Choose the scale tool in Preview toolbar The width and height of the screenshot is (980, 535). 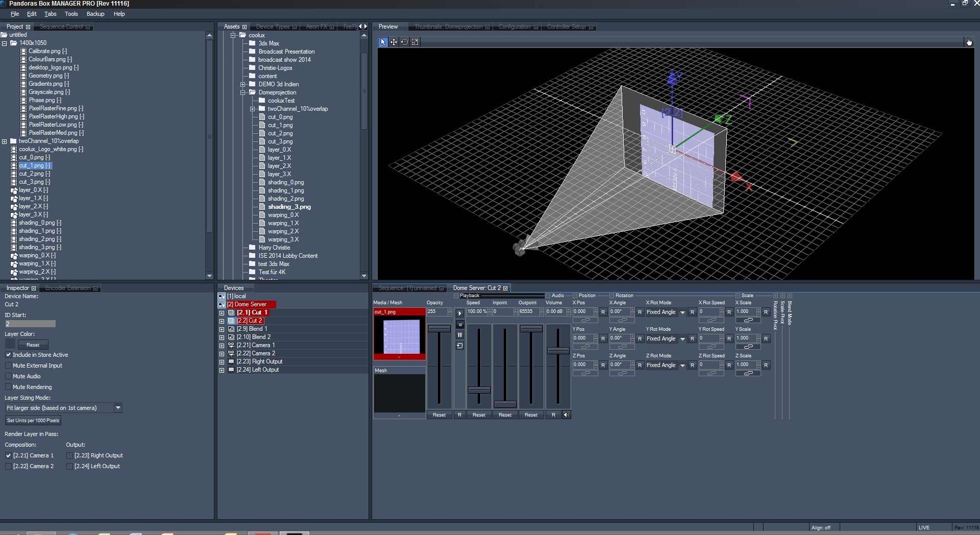(x=415, y=42)
